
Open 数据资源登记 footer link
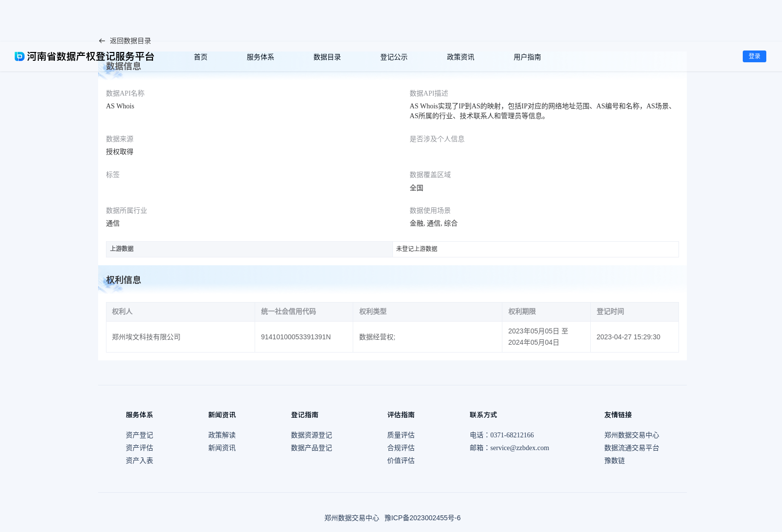312,435
